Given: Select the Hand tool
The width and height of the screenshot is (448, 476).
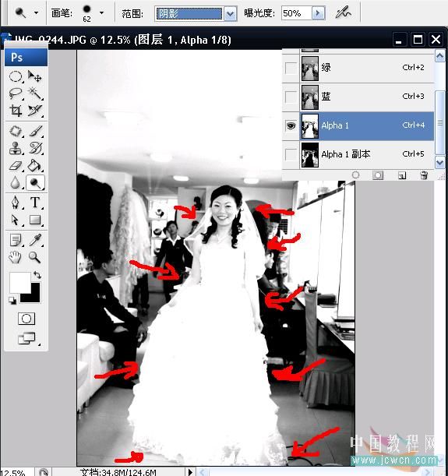Looking at the screenshot, I should [15, 257].
